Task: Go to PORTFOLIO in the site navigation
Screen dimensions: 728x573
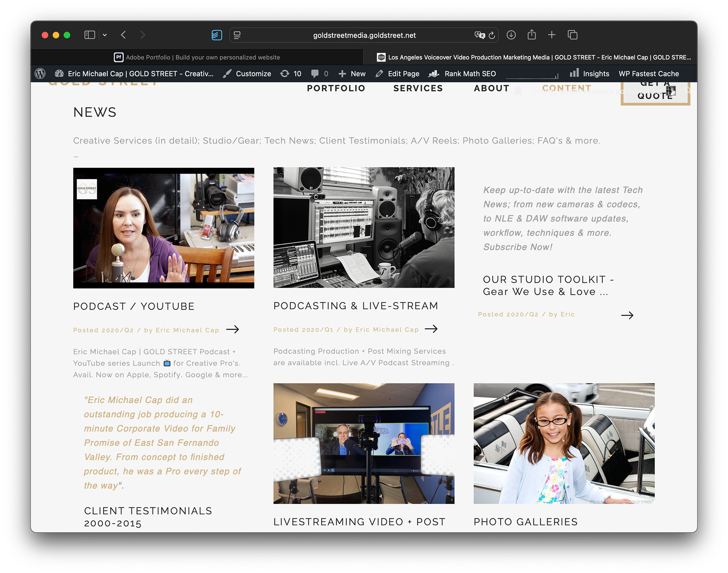Action: point(336,88)
